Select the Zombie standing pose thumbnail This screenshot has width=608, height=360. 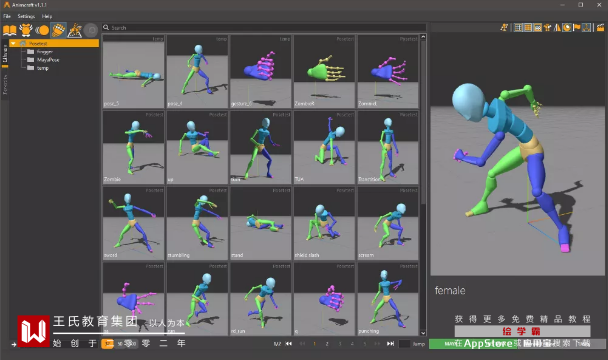pyautogui.click(x=133, y=147)
